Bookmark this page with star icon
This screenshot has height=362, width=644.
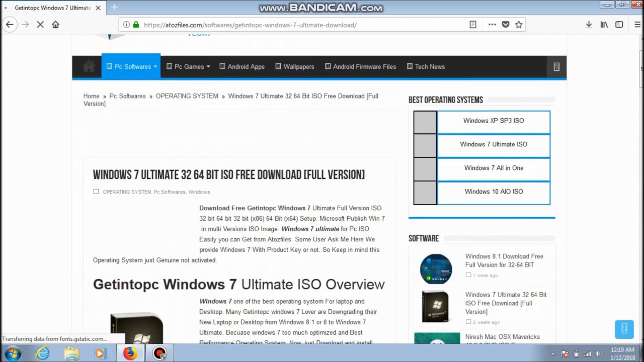pyautogui.click(x=519, y=25)
